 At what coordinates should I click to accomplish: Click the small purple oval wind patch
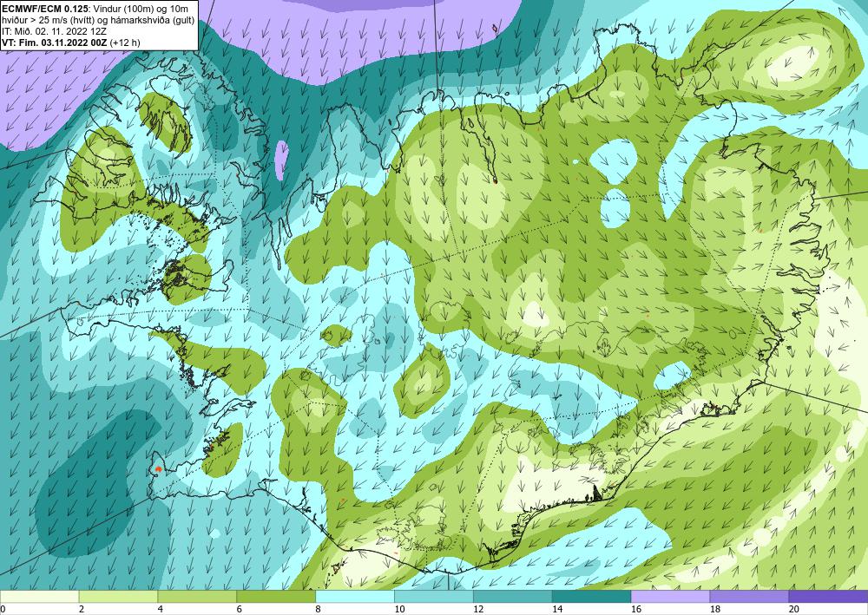(282, 160)
